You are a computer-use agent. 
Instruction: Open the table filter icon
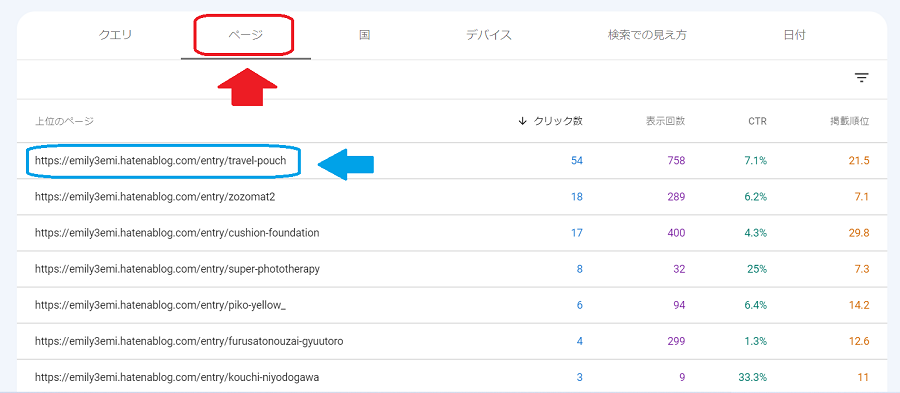point(861,77)
